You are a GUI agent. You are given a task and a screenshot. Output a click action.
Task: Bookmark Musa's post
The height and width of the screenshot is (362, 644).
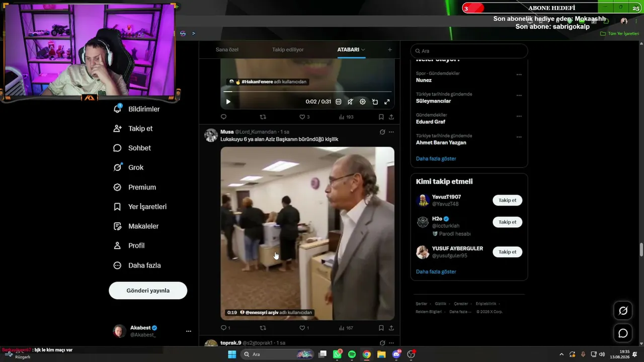(381, 328)
